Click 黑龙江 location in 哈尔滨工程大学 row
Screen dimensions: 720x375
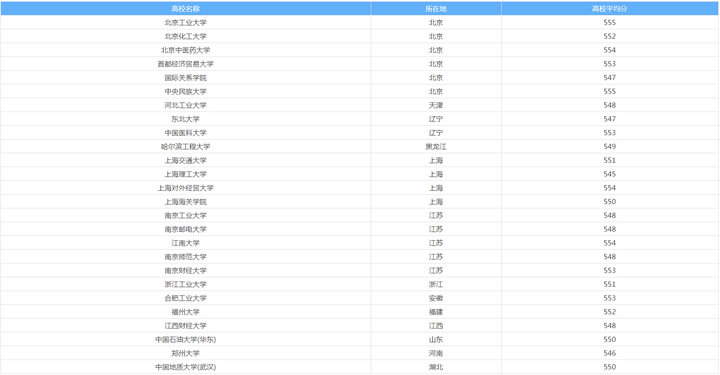tap(436, 146)
